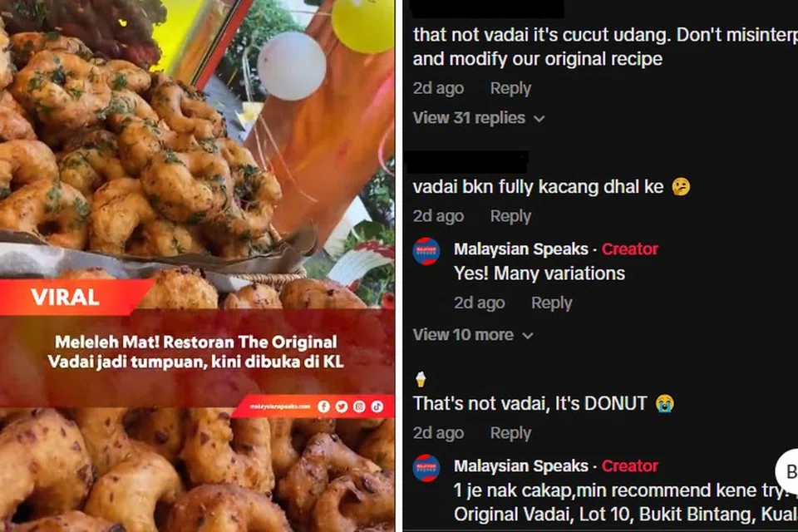Click the chevron next to View 31 replies
Viewport: 798px width, 532px height.
[x=539, y=119]
